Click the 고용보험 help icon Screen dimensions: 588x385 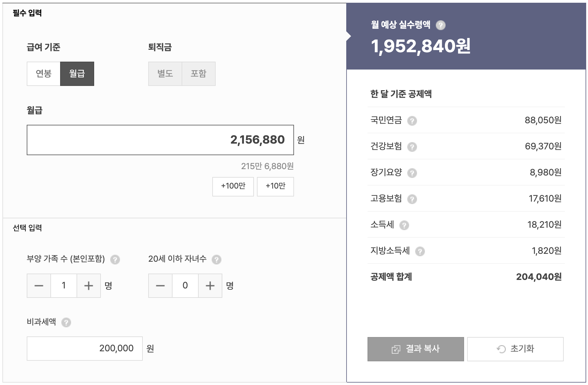(x=412, y=199)
